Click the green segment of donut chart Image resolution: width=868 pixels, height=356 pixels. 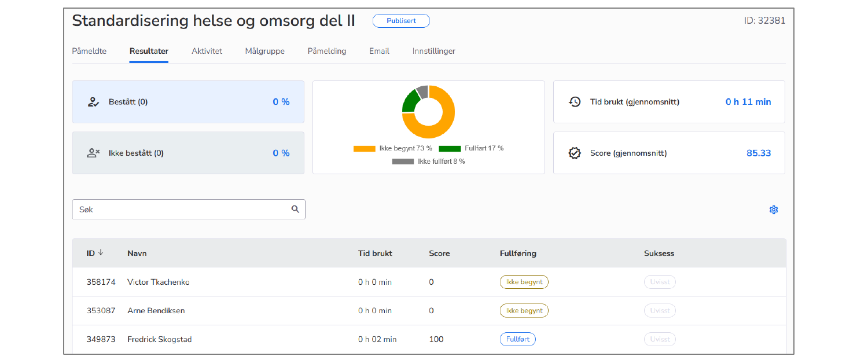[x=410, y=101]
